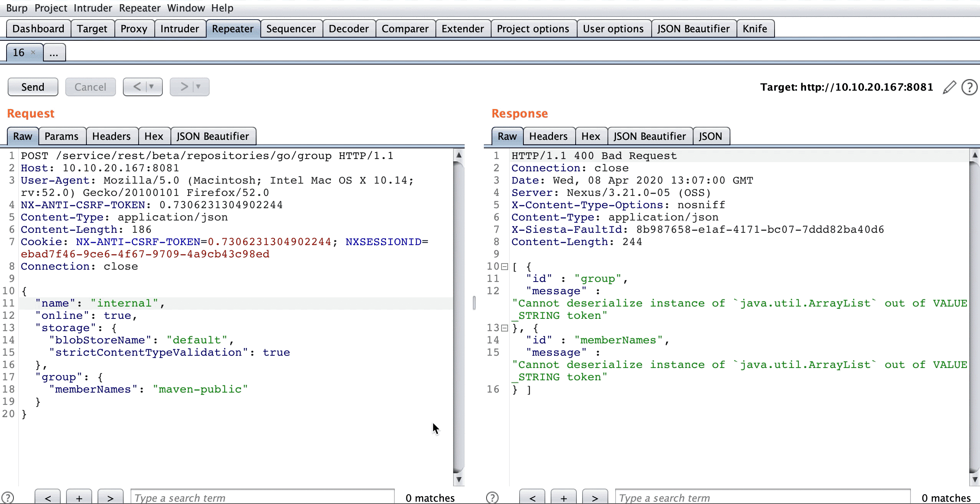Click request pane scrollbar down arrow

pyautogui.click(x=459, y=479)
